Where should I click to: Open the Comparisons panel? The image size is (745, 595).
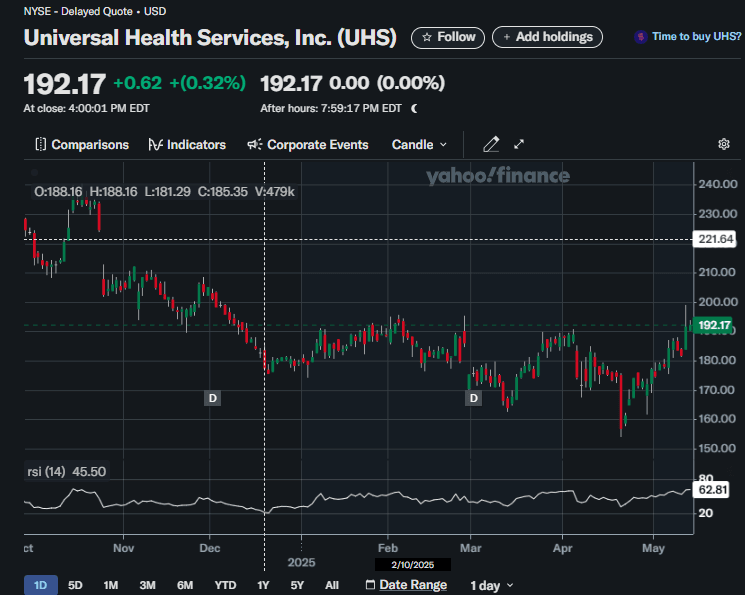tap(82, 144)
